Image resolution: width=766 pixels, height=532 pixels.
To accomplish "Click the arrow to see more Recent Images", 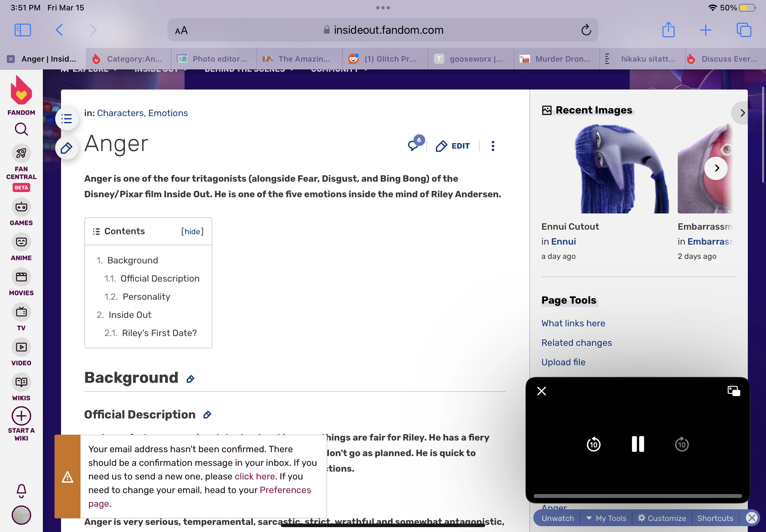I will pyautogui.click(x=716, y=168).
